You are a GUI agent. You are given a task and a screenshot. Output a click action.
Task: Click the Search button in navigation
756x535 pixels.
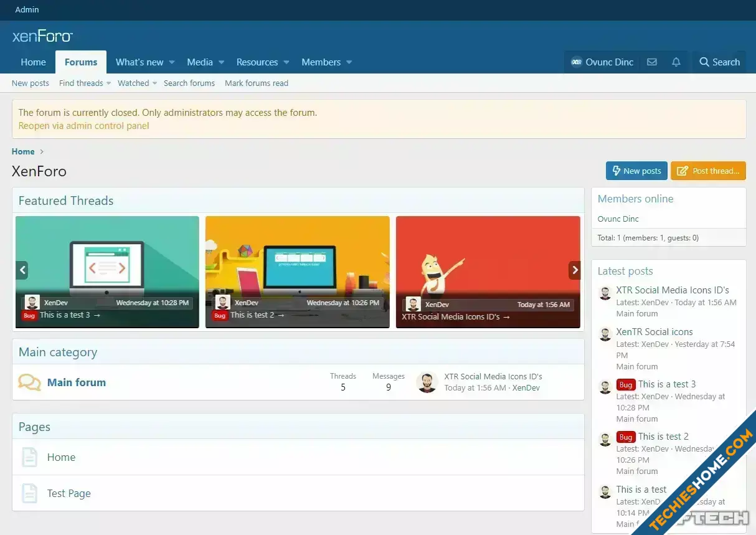point(719,62)
